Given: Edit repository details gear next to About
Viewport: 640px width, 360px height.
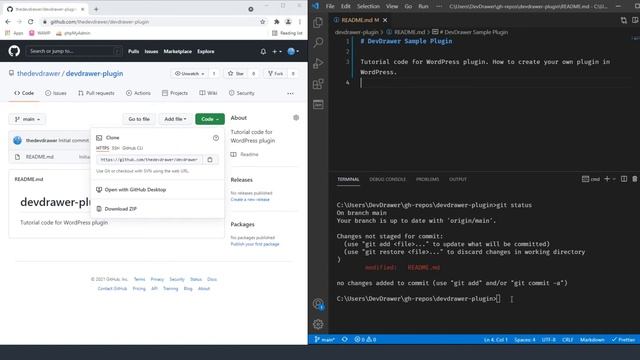Looking at the screenshot, I should coord(296,118).
